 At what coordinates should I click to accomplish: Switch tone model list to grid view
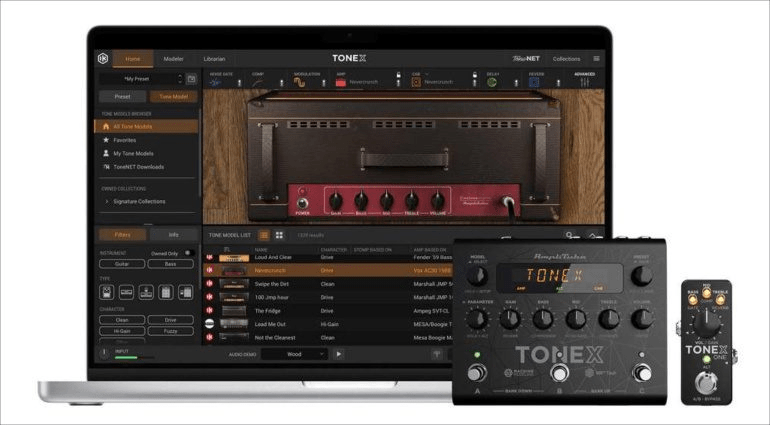tap(279, 235)
